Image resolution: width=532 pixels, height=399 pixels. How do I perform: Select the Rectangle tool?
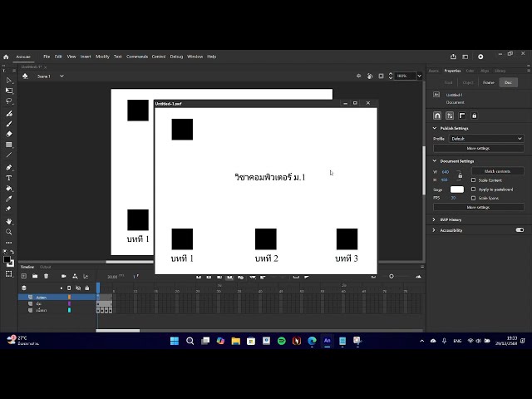click(x=9, y=145)
